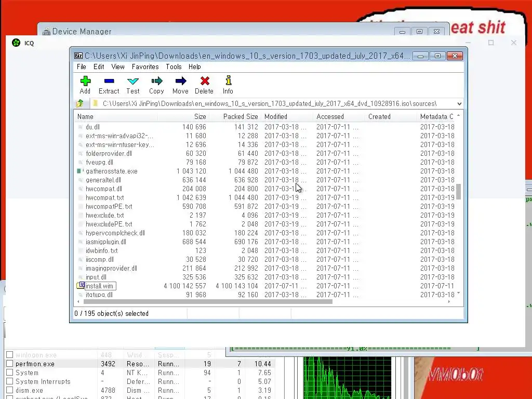Select the hwcompat.dll file
The image size is (532, 399).
(x=104, y=189)
